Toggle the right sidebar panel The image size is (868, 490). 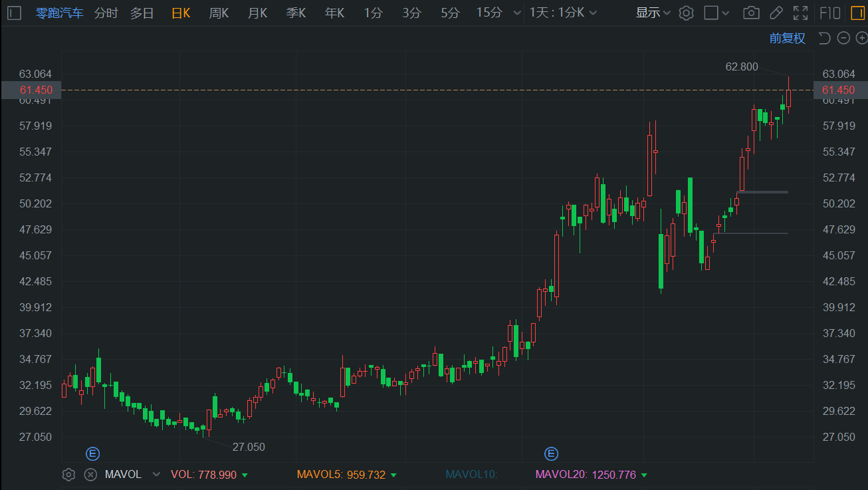click(x=856, y=13)
